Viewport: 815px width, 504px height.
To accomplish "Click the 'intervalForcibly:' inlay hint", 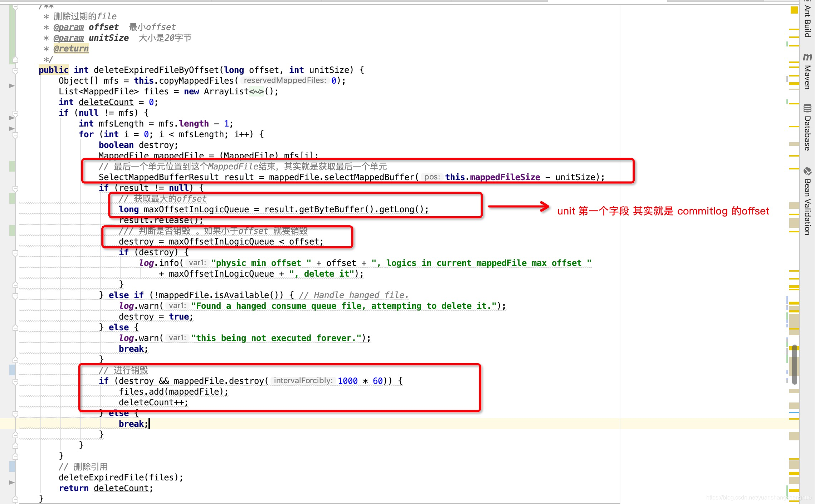I will (x=303, y=381).
